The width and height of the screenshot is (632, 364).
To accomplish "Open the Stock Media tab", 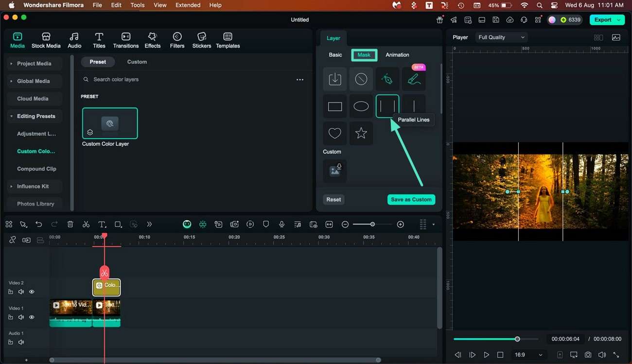I will 46,40.
